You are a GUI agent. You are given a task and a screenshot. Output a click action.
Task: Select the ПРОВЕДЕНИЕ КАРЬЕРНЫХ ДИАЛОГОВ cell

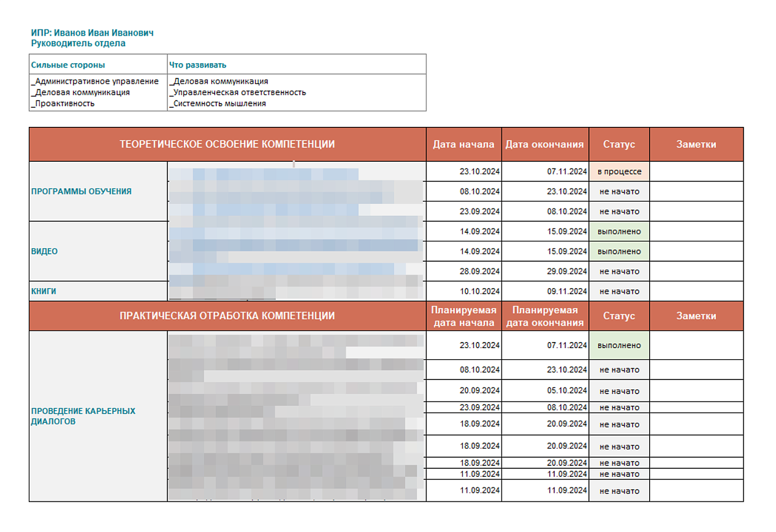point(98,416)
